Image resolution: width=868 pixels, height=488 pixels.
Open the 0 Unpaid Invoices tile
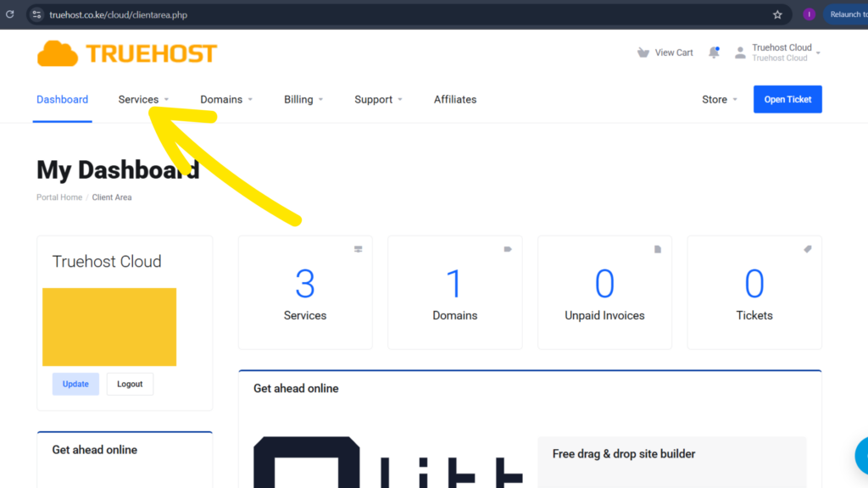(x=604, y=292)
